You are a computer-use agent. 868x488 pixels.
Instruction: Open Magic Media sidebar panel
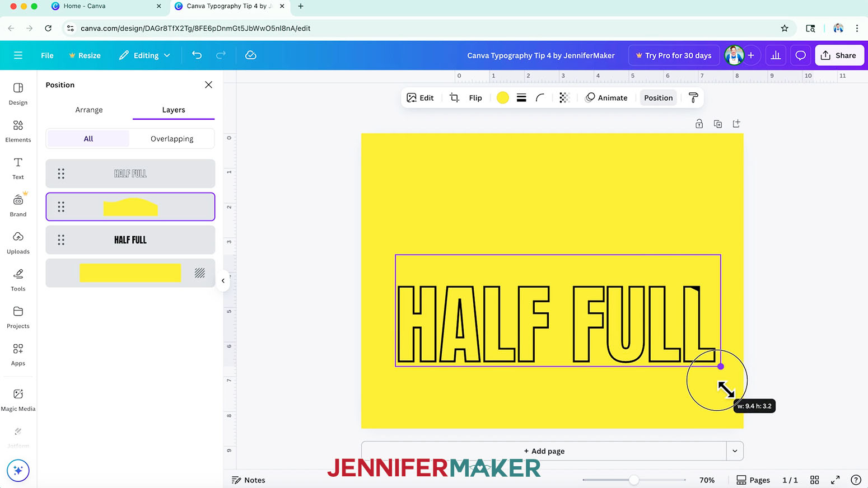click(18, 400)
